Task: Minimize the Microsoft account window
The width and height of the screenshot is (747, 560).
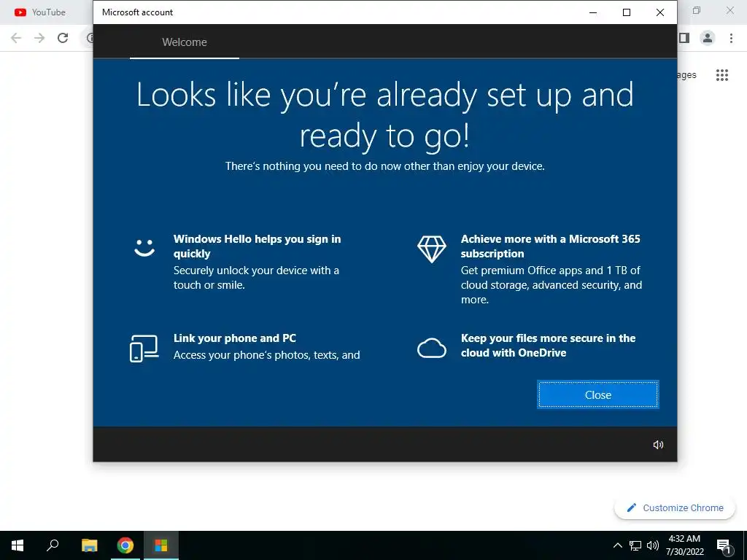Action: coord(593,12)
